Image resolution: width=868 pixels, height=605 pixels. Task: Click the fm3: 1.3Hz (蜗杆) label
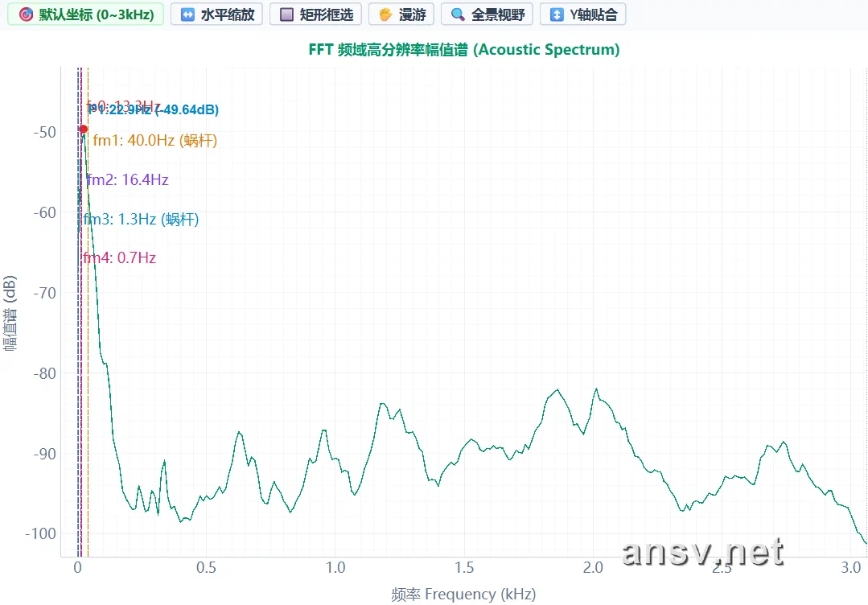click(141, 220)
